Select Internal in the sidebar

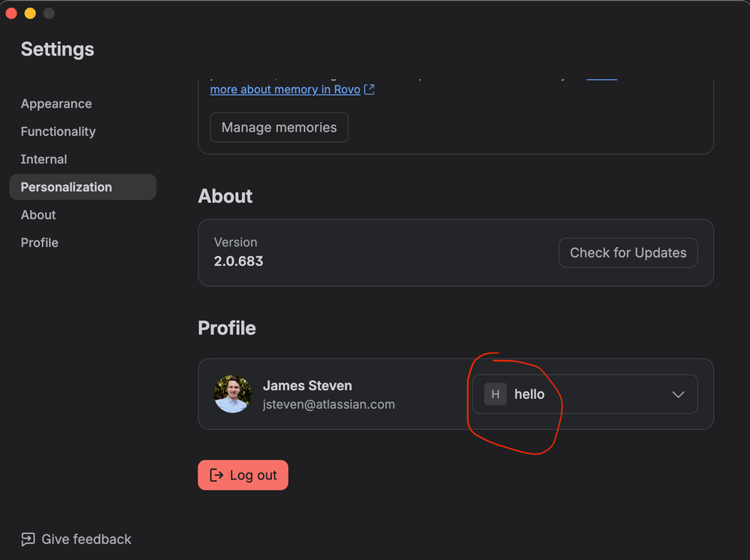tap(44, 159)
